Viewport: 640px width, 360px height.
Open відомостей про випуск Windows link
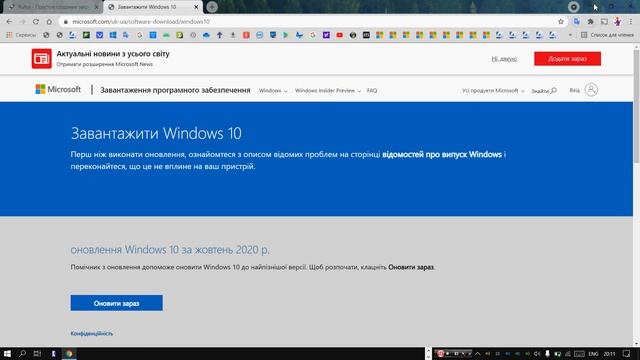point(442,155)
